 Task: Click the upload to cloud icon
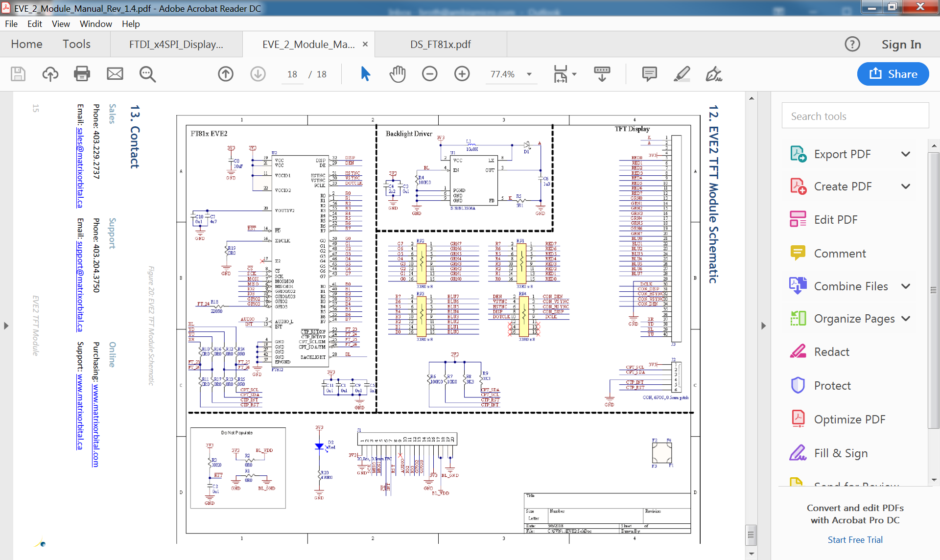(50, 74)
